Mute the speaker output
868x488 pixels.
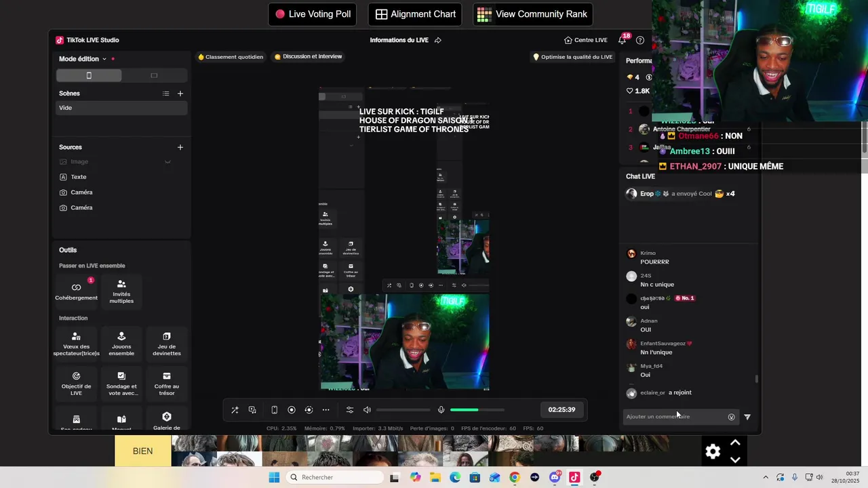point(367,410)
